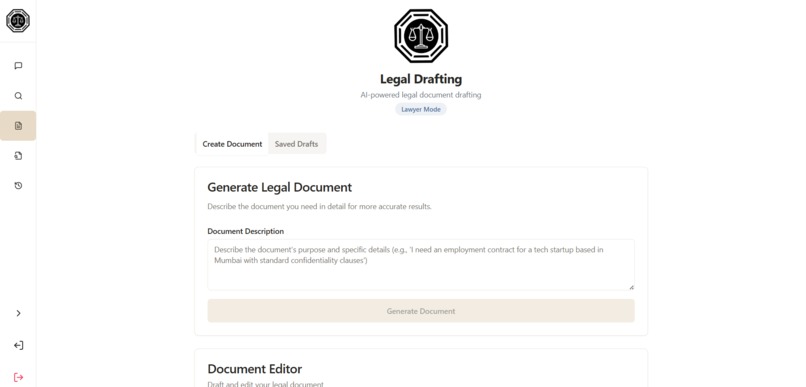Click the red logout icon at sidebar bottom
Viewport: 806px width, 387px height.
(18, 377)
